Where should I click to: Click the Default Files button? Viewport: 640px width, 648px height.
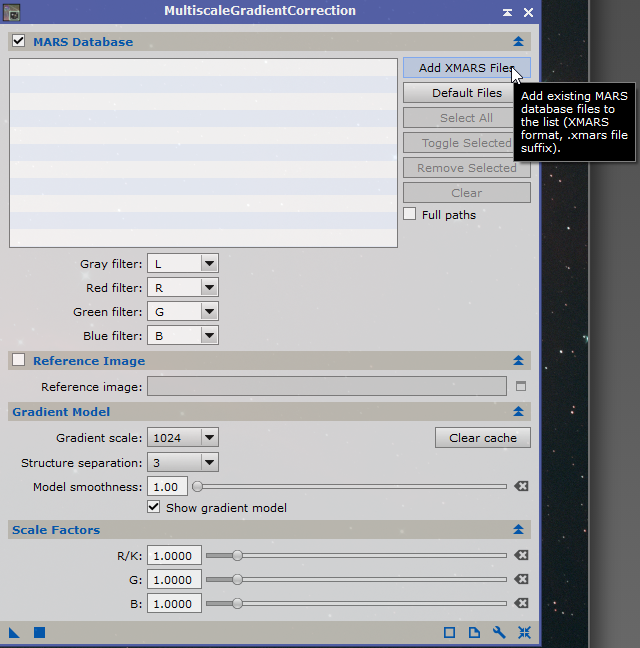[x=466, y=93]
